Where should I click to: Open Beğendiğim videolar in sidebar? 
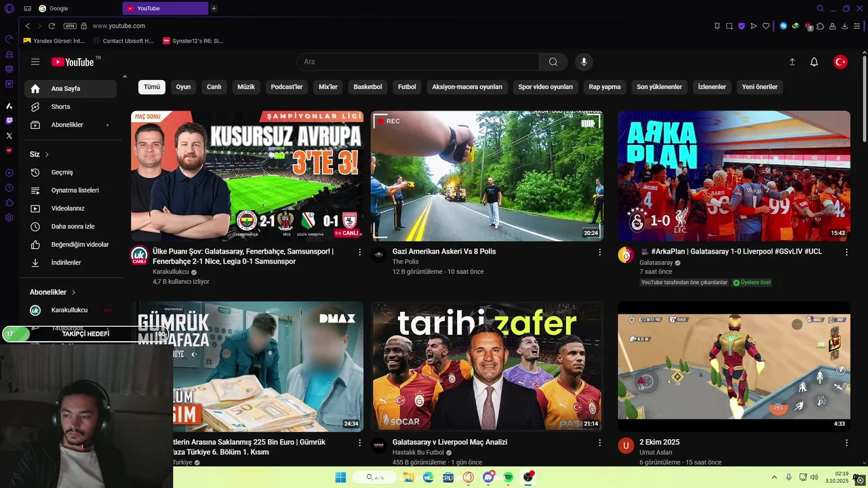71,244
